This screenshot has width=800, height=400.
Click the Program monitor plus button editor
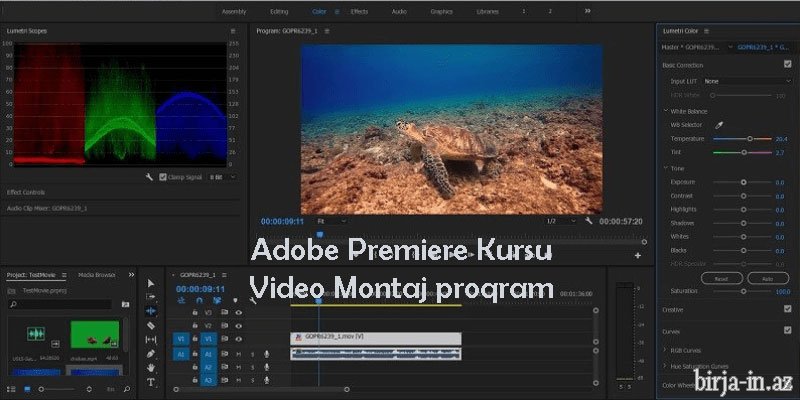click(638, 256)
